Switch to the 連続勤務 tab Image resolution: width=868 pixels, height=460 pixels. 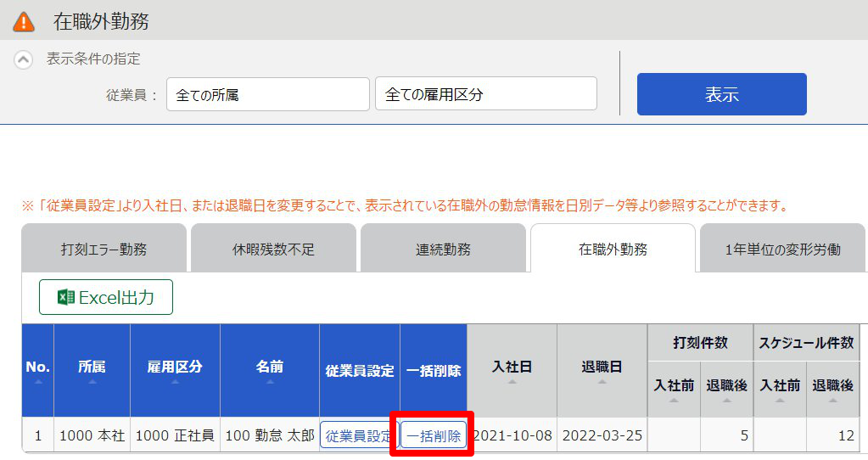tap(443, 249)
